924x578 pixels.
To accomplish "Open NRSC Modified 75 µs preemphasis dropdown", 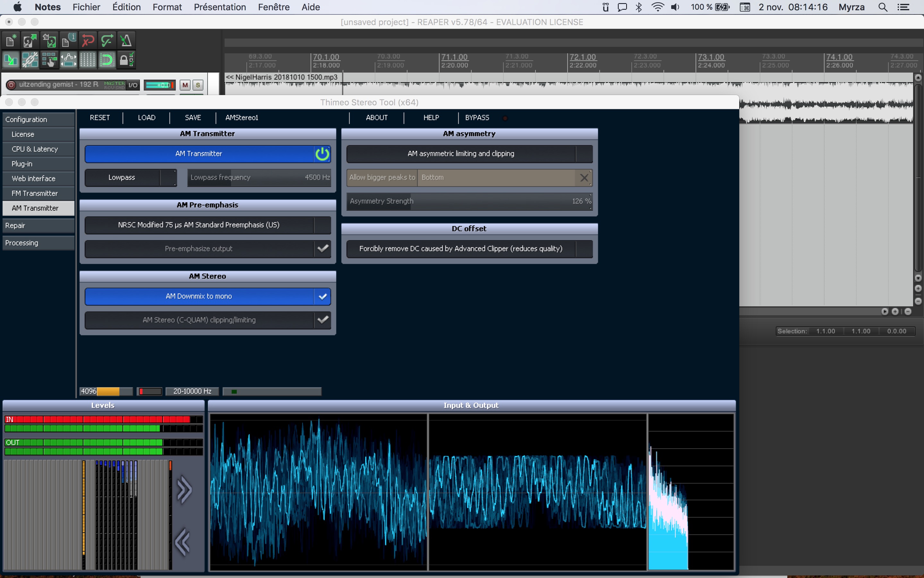I will click(208, 225).
